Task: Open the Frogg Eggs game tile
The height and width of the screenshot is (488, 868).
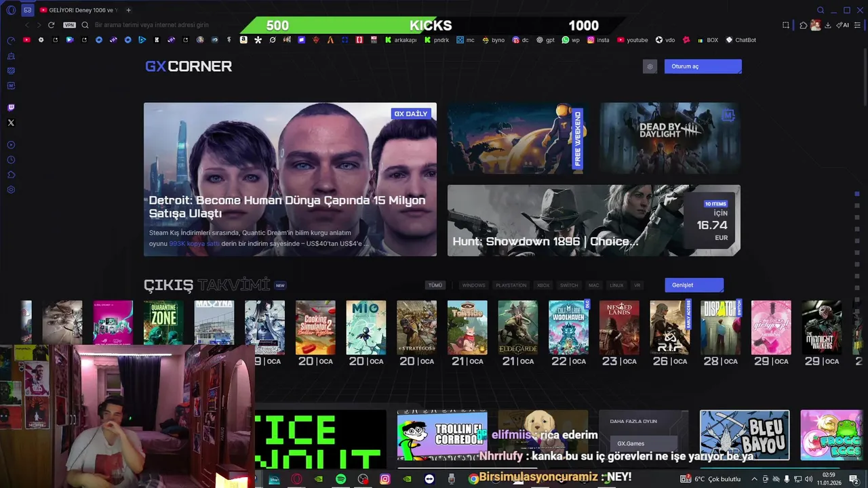Action: tap(831, 435)
